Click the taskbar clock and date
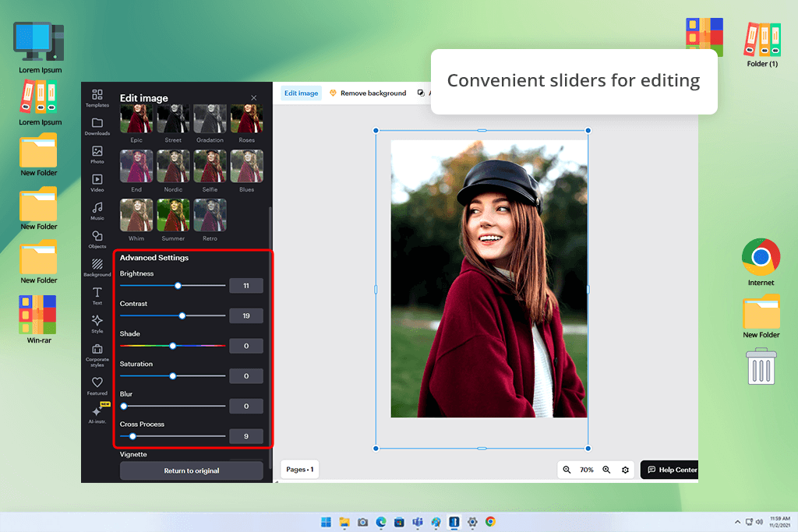The height and width of the screenshot is (532, 798). pyautogui.click(x=779, y=522)
